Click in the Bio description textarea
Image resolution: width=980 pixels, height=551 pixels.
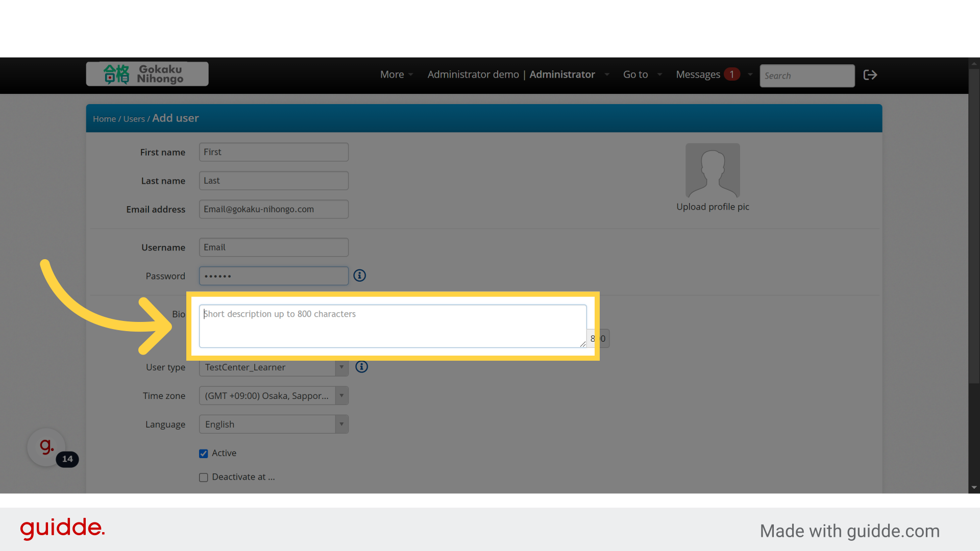pyautogui.click(x=392, y=327)
